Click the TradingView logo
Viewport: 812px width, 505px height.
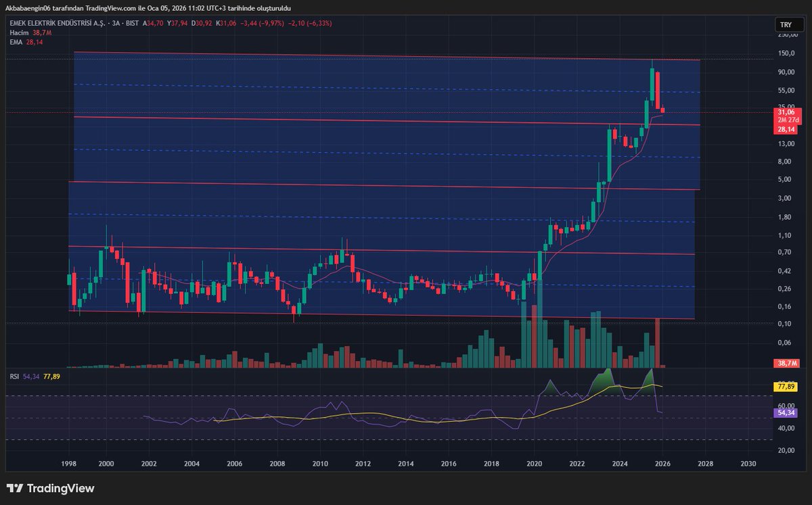(x=51, y=488)
